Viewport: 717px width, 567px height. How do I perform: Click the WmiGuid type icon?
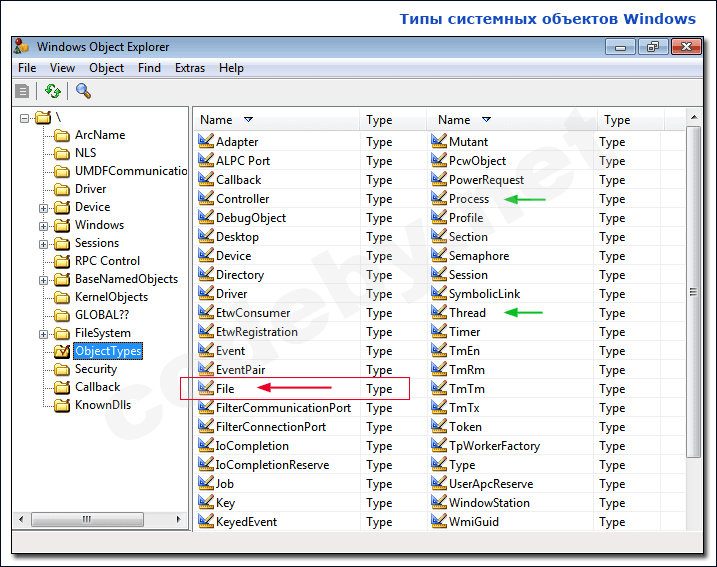coord(439,521)
